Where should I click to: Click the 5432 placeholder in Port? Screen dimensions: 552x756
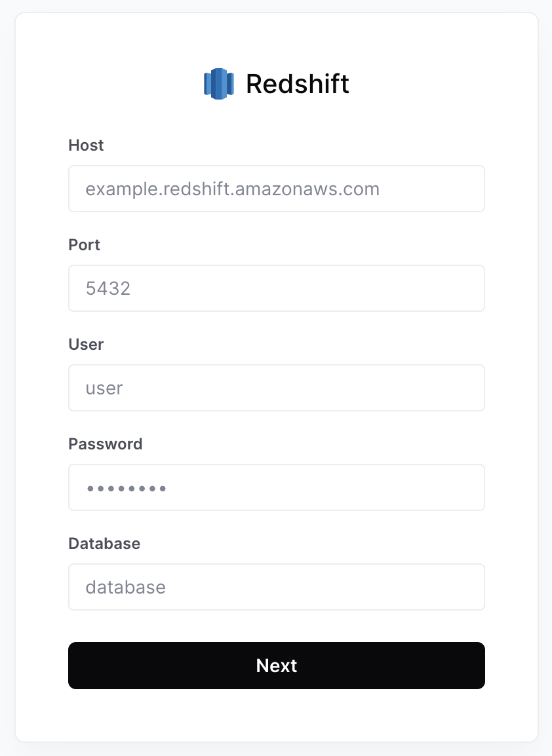[108, 289]
